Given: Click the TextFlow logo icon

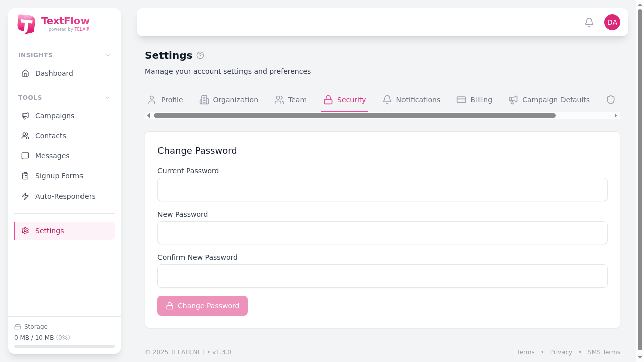Looking at the screenshot, I should click(x=26, y=24).
